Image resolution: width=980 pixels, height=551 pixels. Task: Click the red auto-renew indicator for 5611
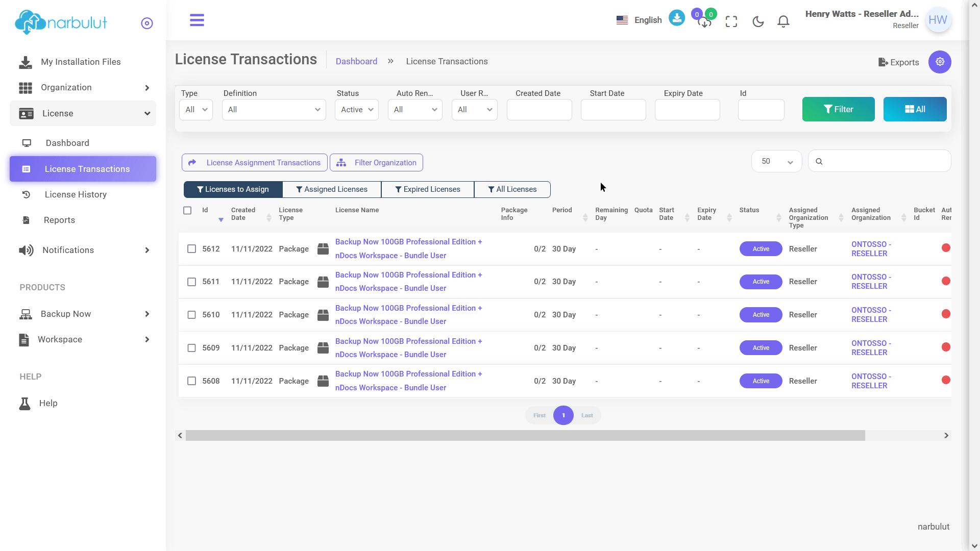tap(946, 281)
